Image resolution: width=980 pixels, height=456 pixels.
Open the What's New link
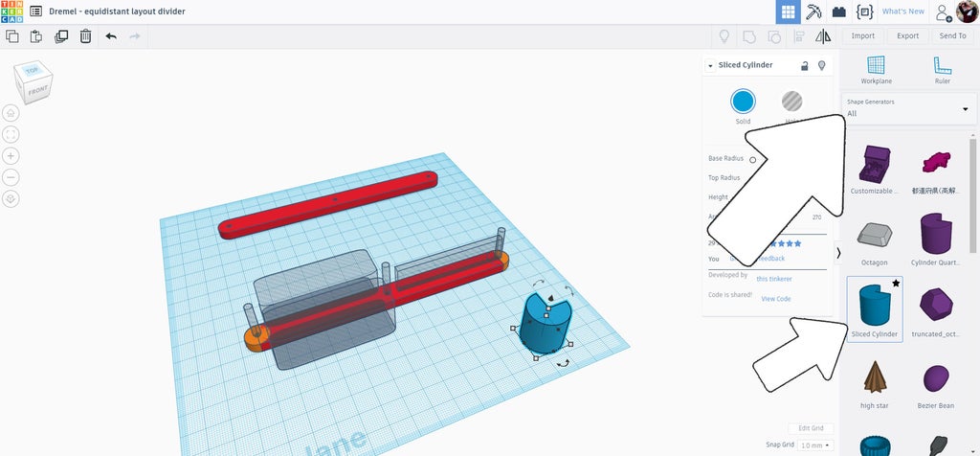pos(902,11)
